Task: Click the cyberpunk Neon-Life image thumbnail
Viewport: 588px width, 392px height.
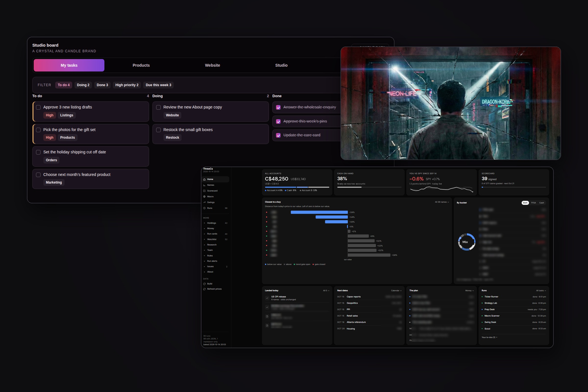Action: [451, 103]
